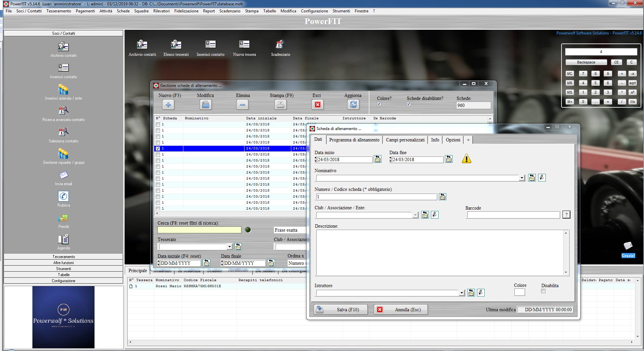Uncheck the highlighted row checkbox
Screen dimensions: 644x351
158,148
